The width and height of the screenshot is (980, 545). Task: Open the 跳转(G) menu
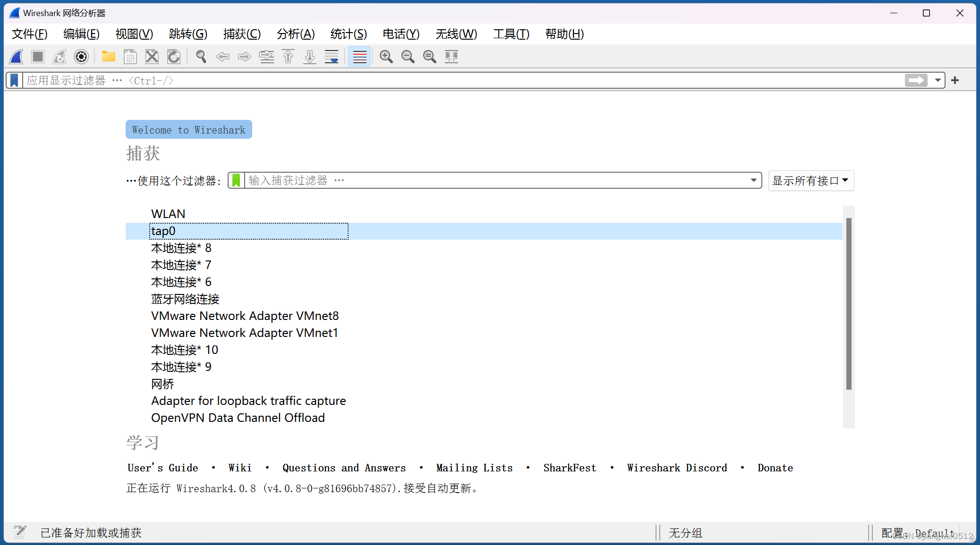[188, 34]
